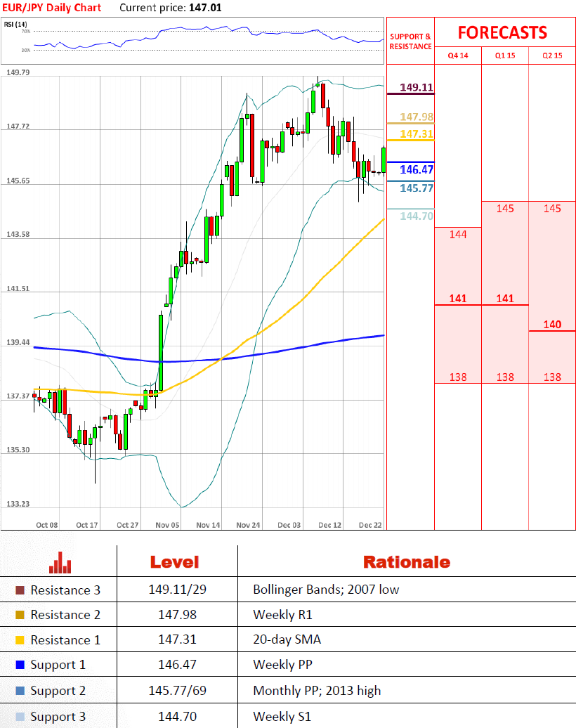The width and height of the screenshot is (576, 728).
Task: Click the 'Resistance 1' row label
Action: [x=65, y=640]
